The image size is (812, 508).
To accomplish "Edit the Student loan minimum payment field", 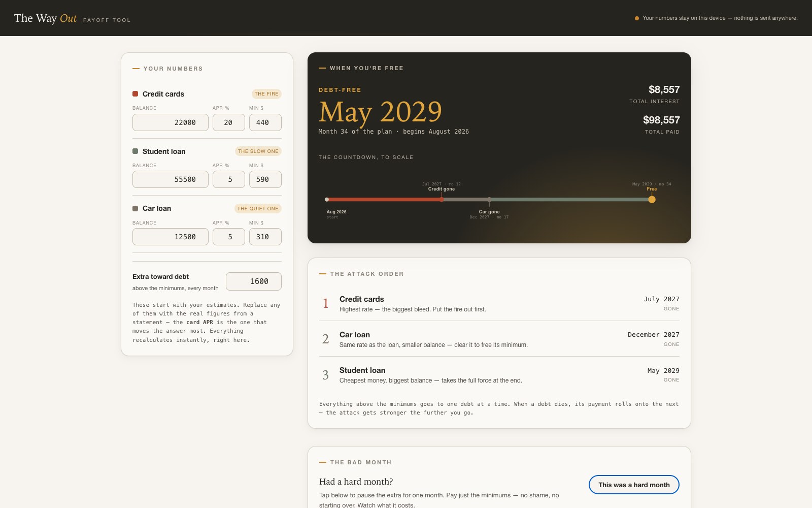I will 265,179.
